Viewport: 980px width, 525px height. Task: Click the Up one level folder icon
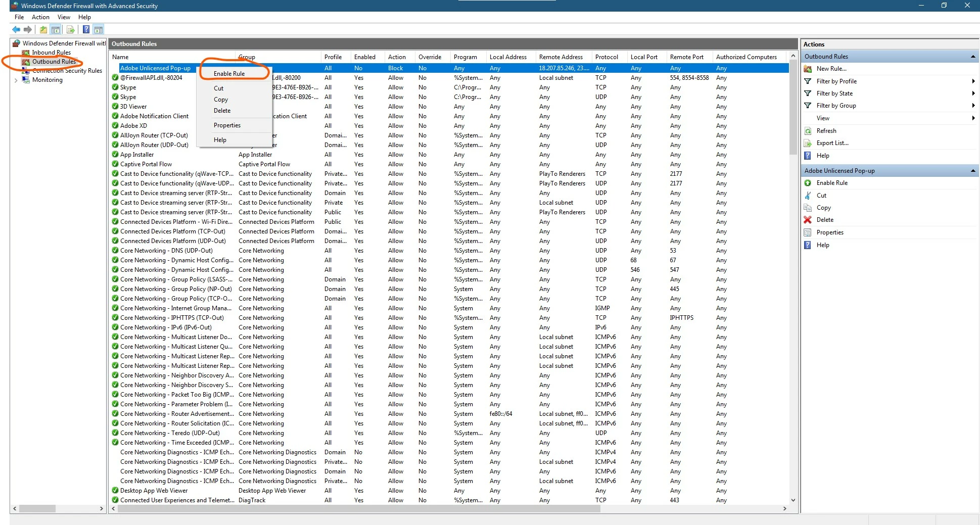coord(43,29)
